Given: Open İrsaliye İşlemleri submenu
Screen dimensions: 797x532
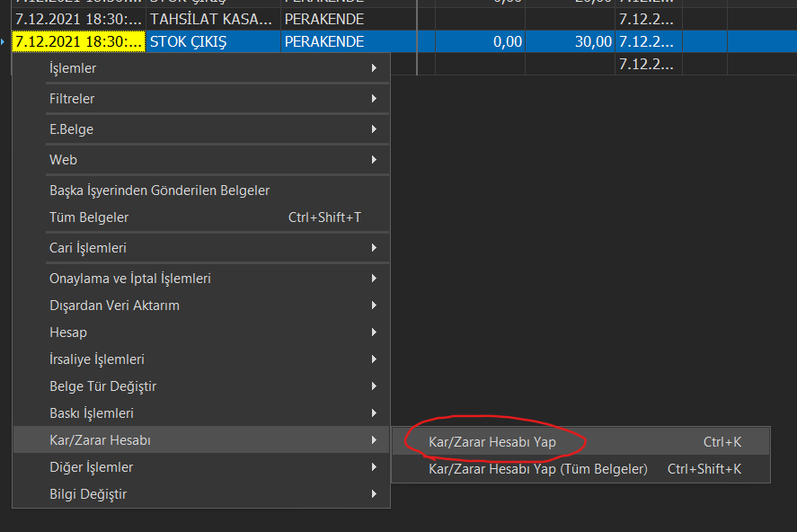Looking at the screenshot, I should [x=96, y=359].
